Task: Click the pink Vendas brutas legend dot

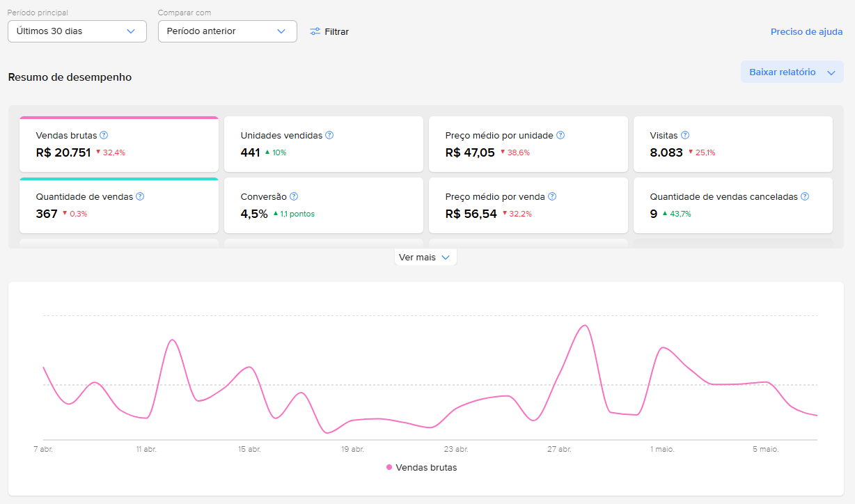Action: (x=389, y=467)
